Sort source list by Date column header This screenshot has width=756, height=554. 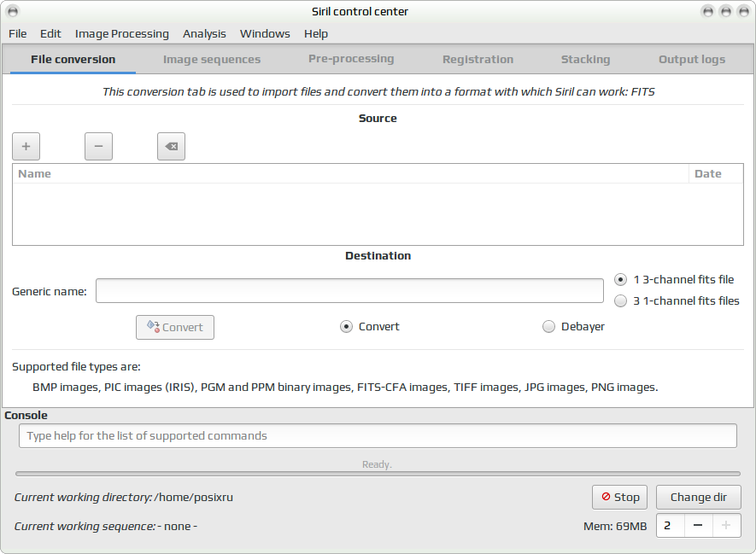[716, 174]
